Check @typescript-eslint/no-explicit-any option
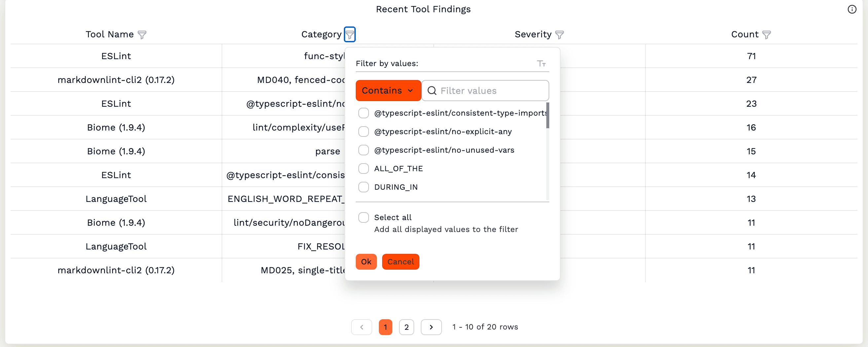The width and height of the screenshot is (868, 347). point(364,132)
